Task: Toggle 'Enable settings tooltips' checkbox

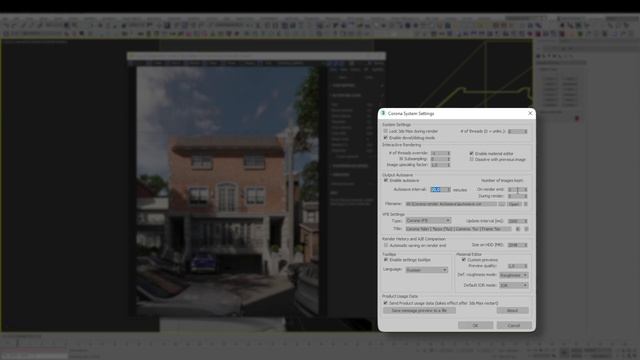Action: pos(386,260)
